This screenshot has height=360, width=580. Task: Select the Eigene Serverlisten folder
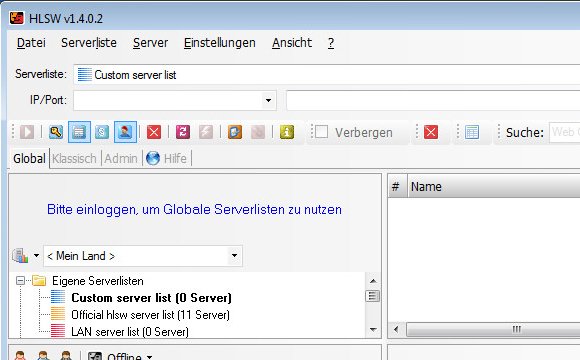pos(98,281)
